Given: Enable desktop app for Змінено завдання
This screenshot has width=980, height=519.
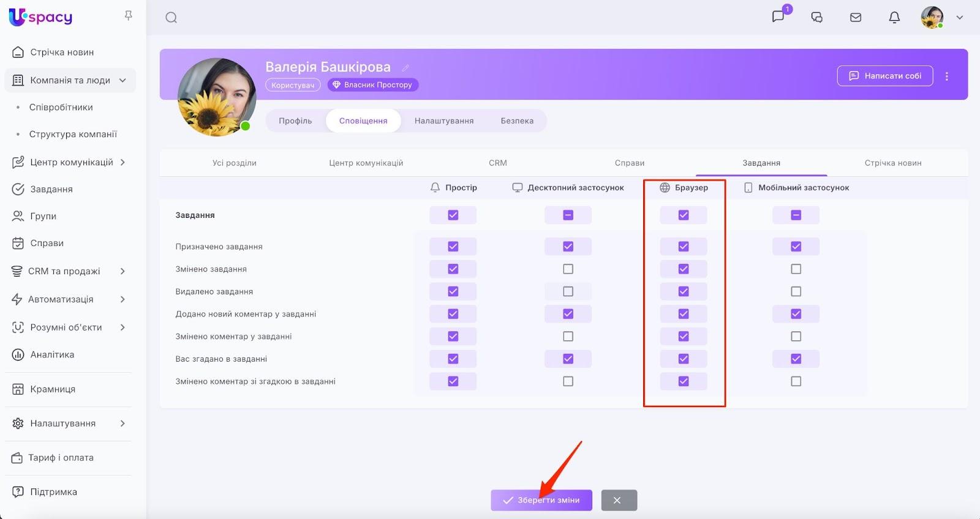Looking at the screenshot, I should coord(568,269).
